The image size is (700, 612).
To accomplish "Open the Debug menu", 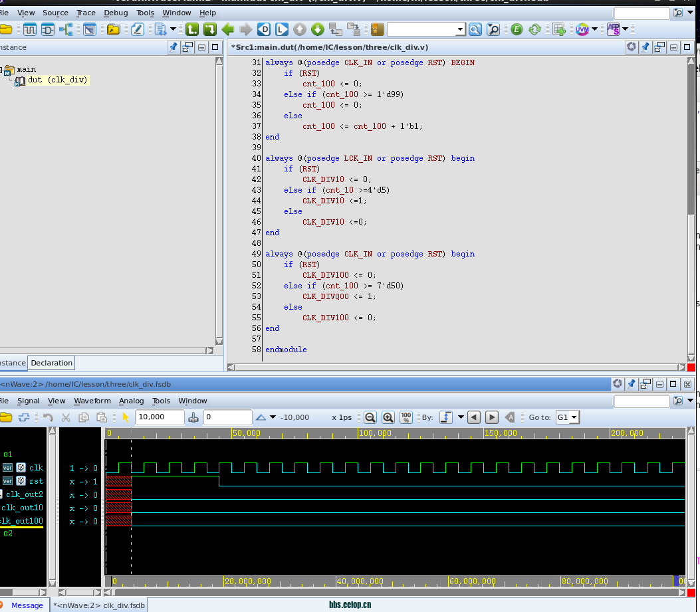I will click(x=116, y=13).
